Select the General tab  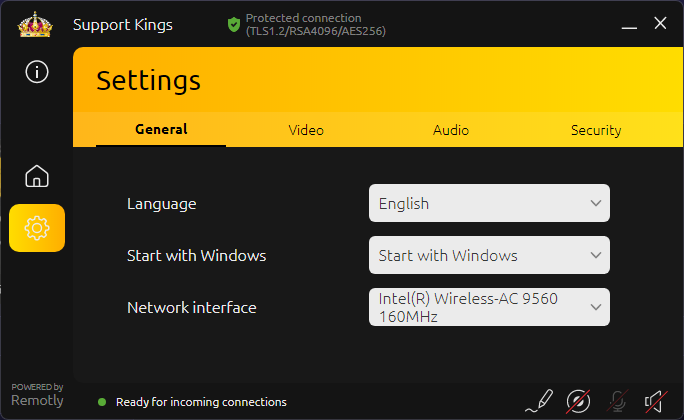click(x=161, y=129)
